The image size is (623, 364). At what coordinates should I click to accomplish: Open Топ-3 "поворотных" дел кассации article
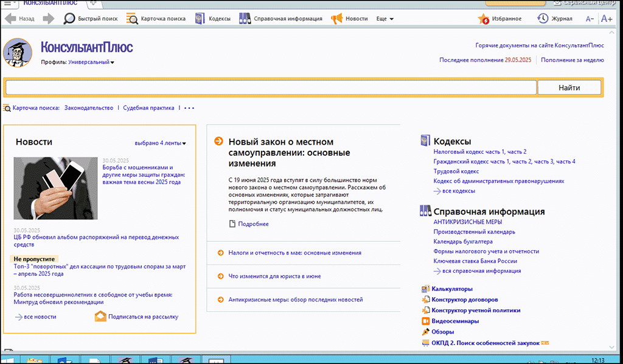click(100, 270)
